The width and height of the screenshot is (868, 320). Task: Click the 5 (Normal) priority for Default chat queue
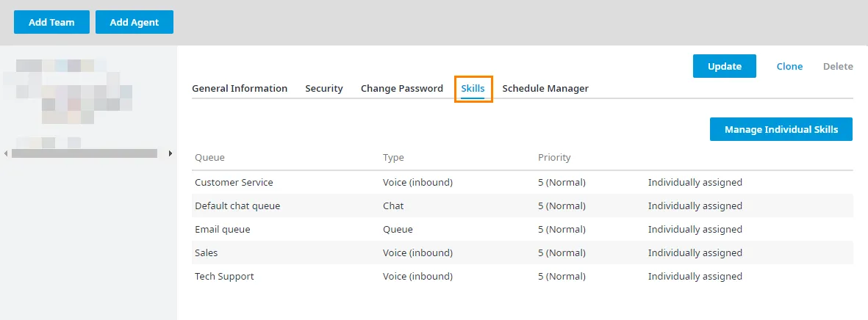click(x=562, y=206)
